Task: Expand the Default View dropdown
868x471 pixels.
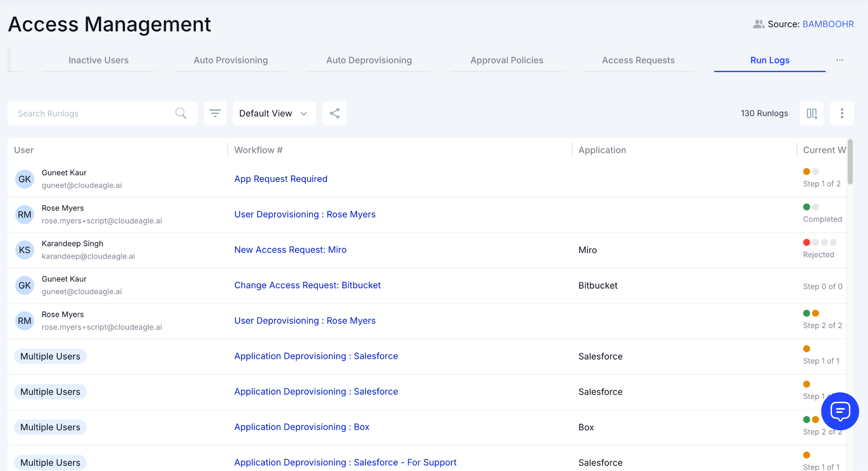Action: tap(274, 113)
